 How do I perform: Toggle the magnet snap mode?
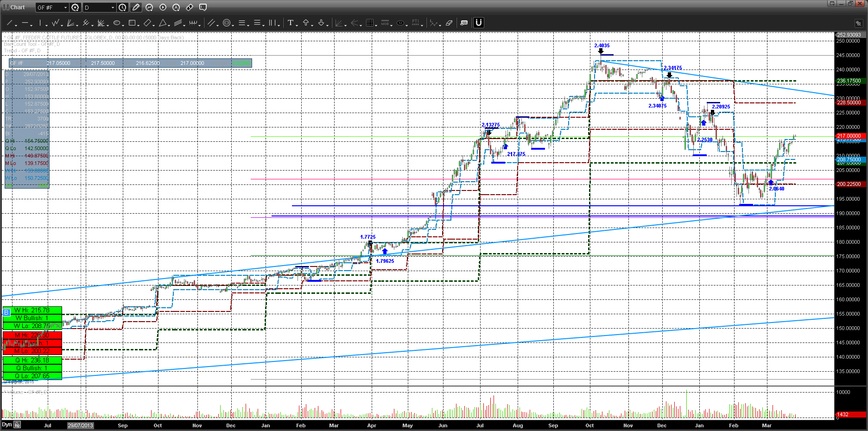(479, 23)
